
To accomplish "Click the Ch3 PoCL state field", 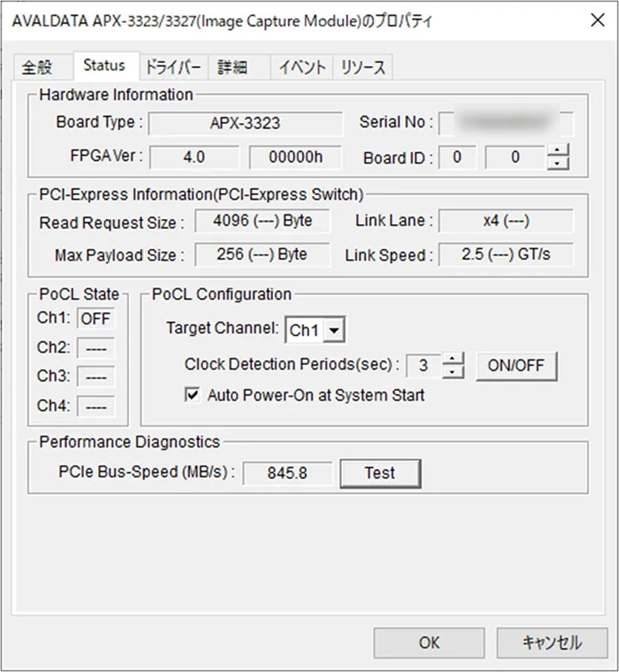I will point(96,377).
